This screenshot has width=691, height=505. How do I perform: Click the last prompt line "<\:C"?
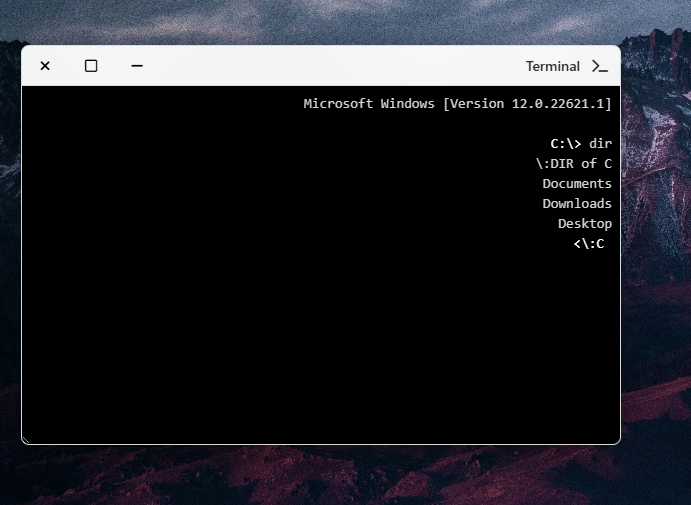coord(589,244)
